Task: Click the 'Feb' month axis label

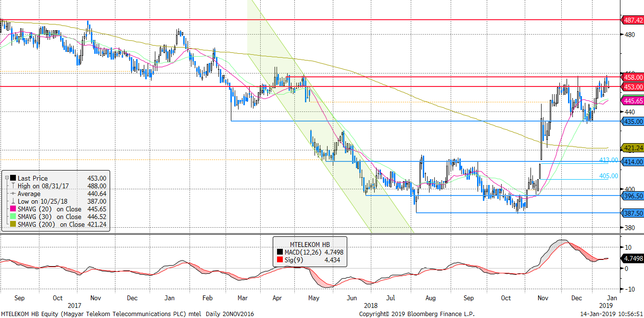Action: point(207,298)
